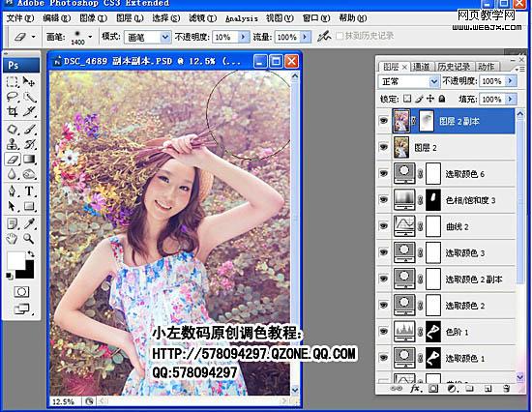The height and width of the screenshot is (412, 532).
Task: Select the Eraser tool in toolbox
Action: pyautogui.click(x=13, y=160)
